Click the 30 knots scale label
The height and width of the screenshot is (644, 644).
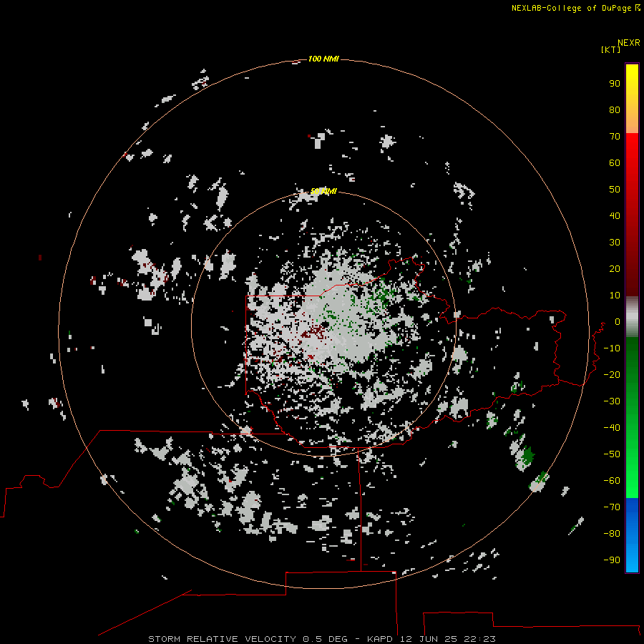615,243
